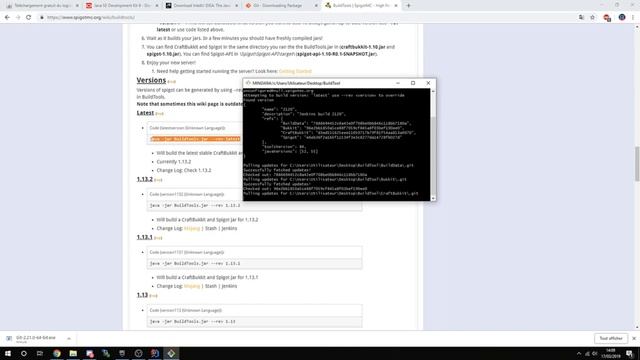640x360 pixels.
Task: Open the Windows Start menu
Action: [8, 353]
